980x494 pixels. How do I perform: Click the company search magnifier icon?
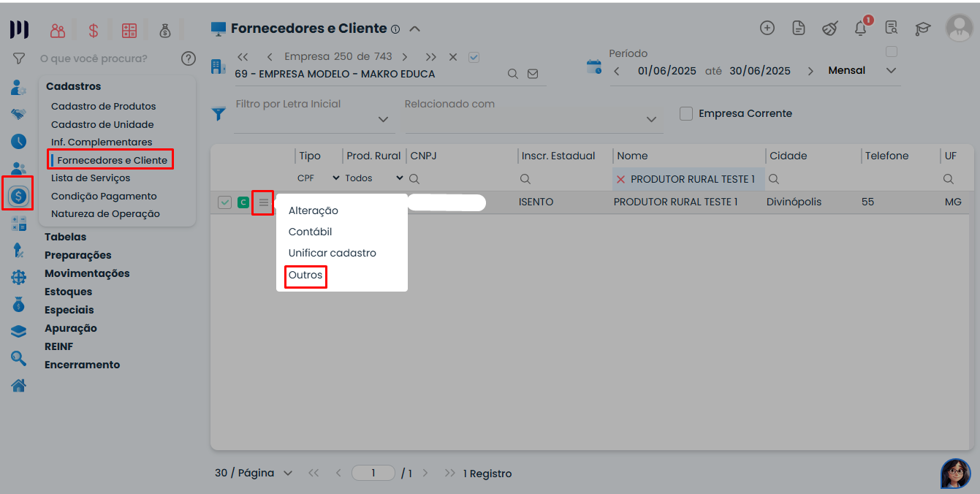[x=513, y=74]
